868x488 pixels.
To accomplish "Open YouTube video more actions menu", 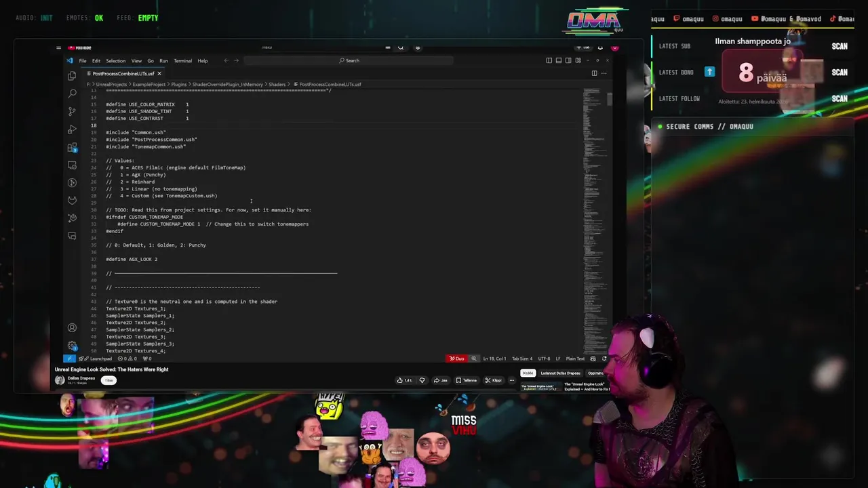I will 512,380.
